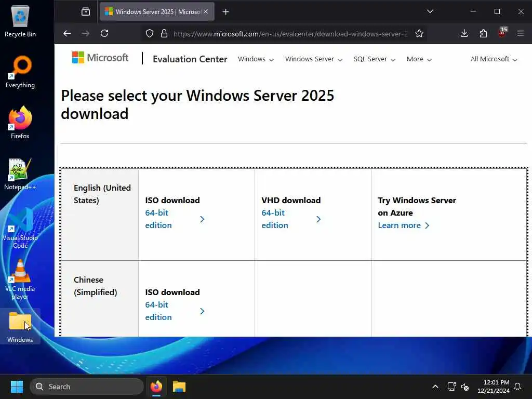Screen dimensions: 532x399
Task: Click the taskbar Search box
Action: click(x=87, y=387)
